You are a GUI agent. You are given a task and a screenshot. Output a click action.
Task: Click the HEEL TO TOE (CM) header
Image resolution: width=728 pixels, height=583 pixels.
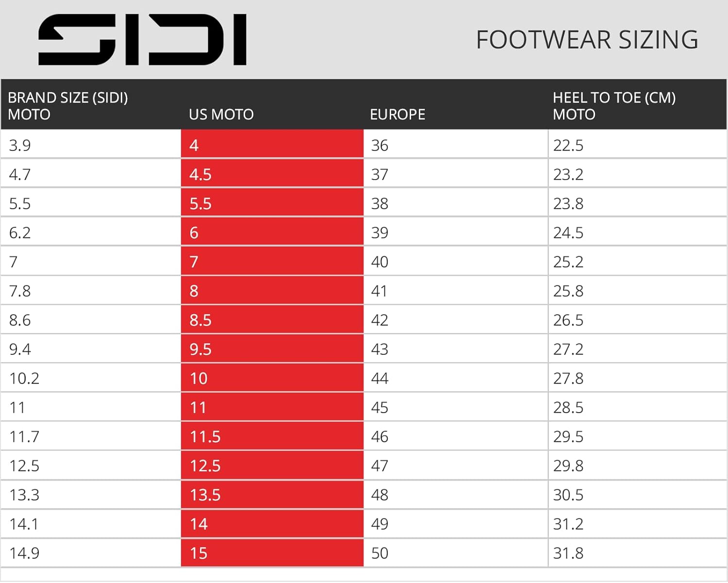click(x=614, y=106)
